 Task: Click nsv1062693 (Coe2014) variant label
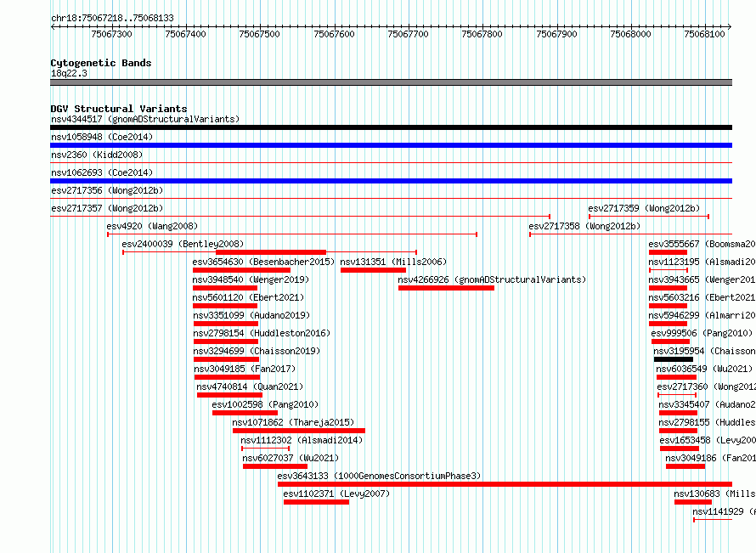pyautogui.click(x=102, y=172)
